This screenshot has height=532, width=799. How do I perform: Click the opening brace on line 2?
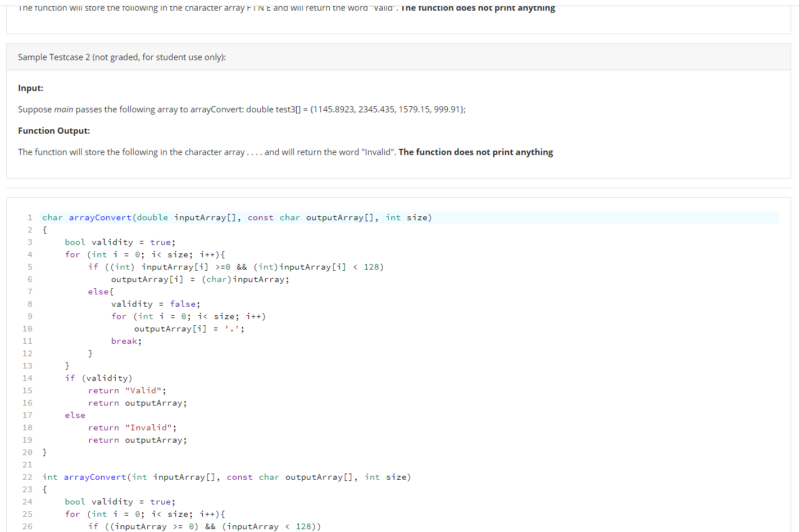(x=45, y=230)
